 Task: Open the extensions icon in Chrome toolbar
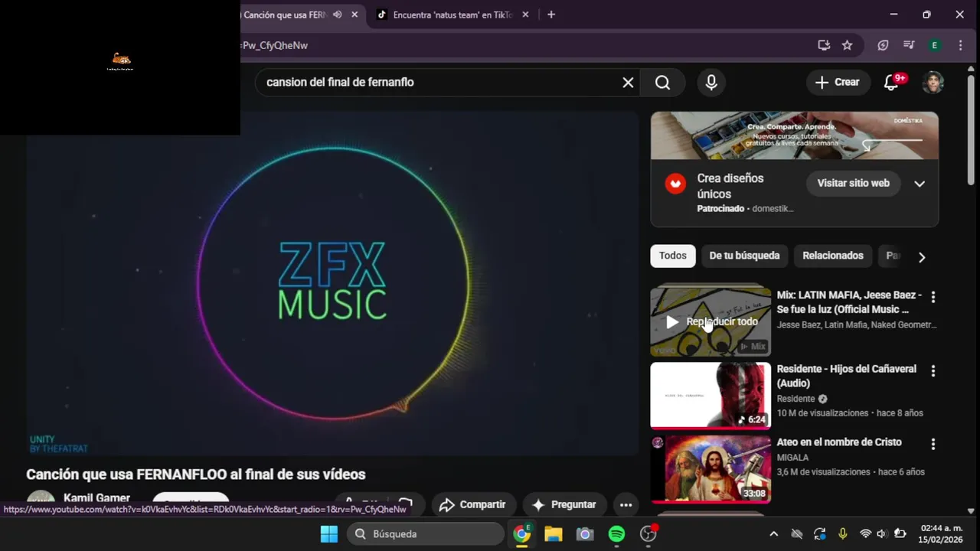[883, 45]
